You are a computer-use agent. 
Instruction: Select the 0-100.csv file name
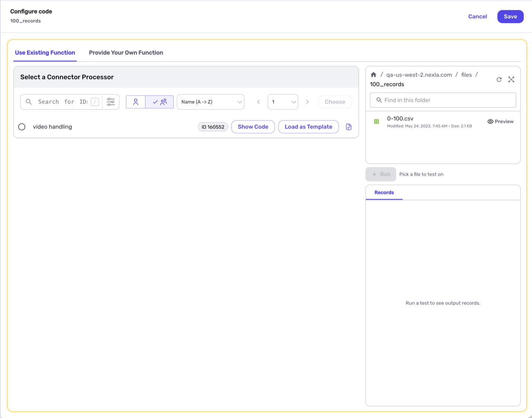pos(400,119)
